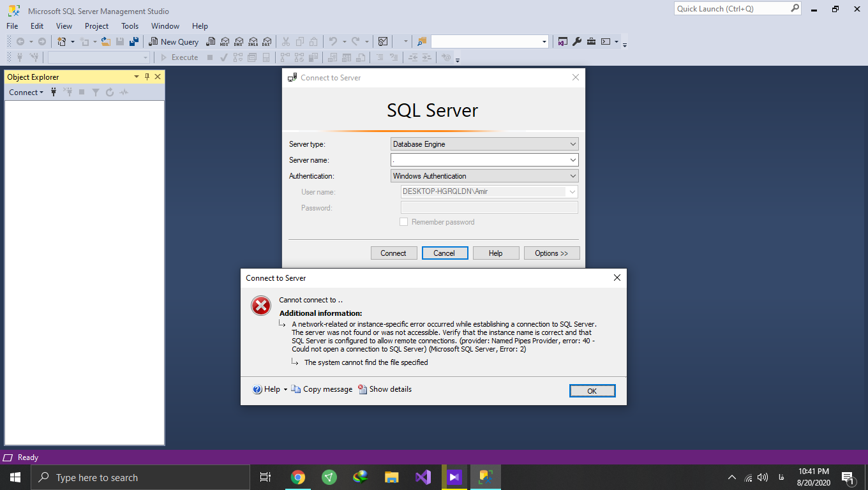Open the Tools menu
The image size is (868, 490).
pyautogui.click(x=130, y=26)
